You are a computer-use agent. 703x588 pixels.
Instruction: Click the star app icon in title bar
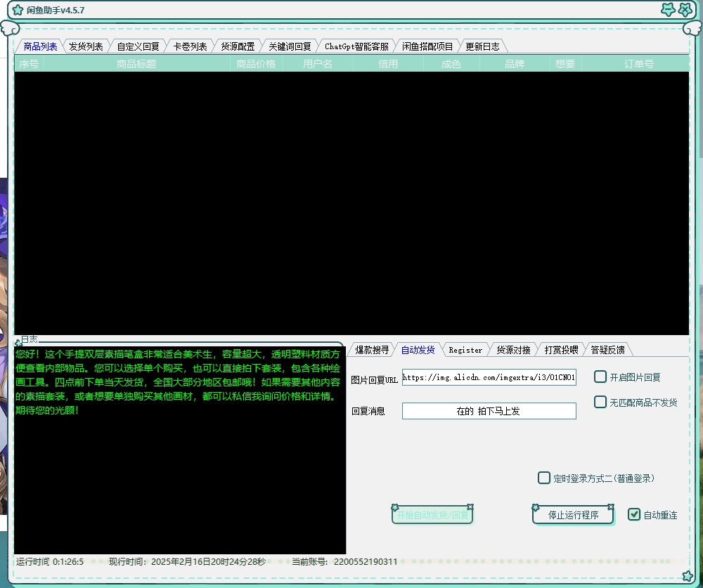point(18,10)
